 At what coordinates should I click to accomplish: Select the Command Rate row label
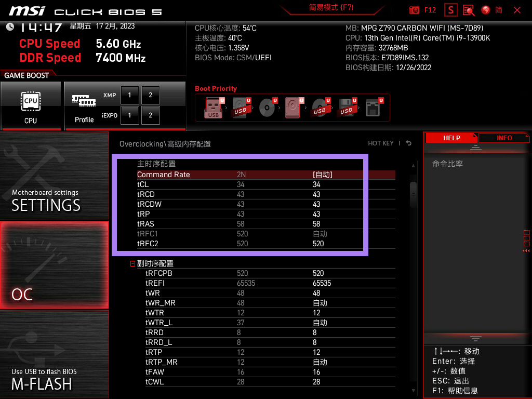point(163,175)
